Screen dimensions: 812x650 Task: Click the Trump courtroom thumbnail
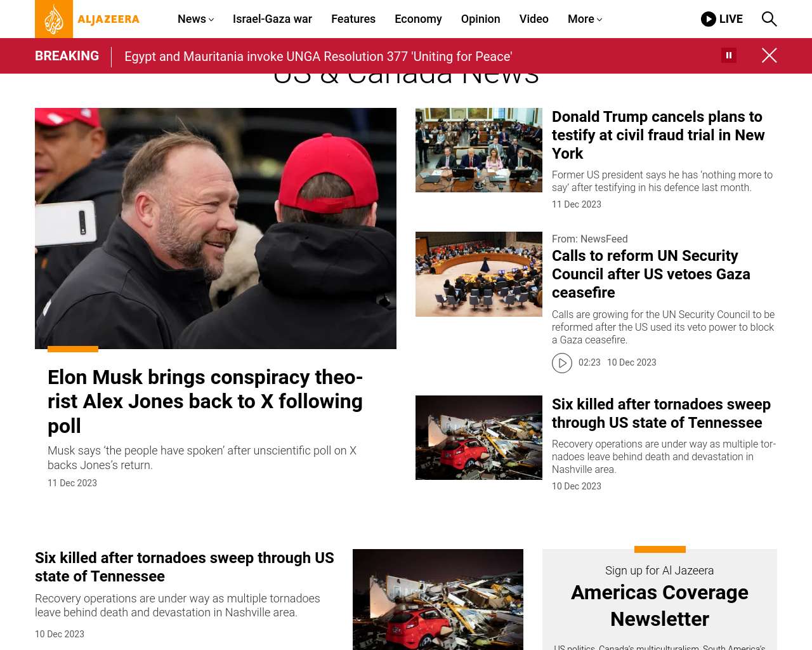pos(479,150)
